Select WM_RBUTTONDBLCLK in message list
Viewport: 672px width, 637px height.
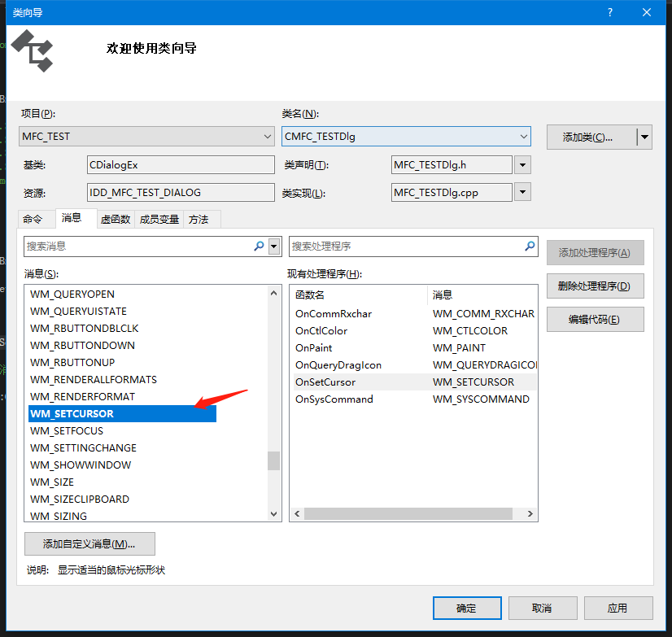pyautogui.click(x=85, y=329)
